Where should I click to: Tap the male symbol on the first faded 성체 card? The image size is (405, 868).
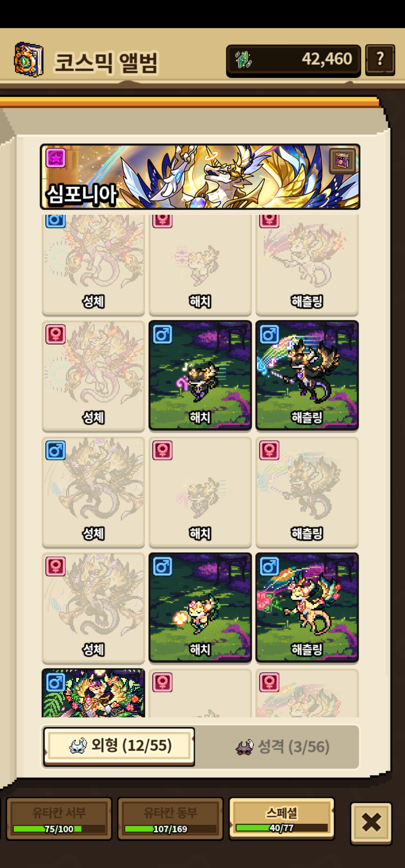coord(55,221)
